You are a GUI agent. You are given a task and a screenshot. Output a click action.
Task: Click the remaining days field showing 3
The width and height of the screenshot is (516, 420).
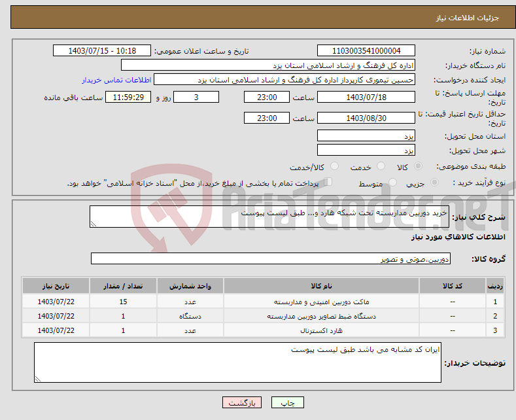coord(196,97)
